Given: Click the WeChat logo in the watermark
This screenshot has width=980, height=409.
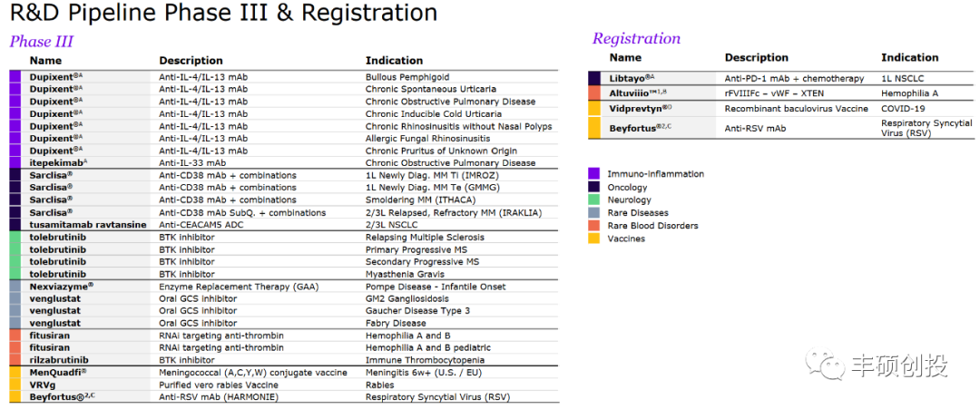Looking at the screenshot, I should (x=828, y=366).
